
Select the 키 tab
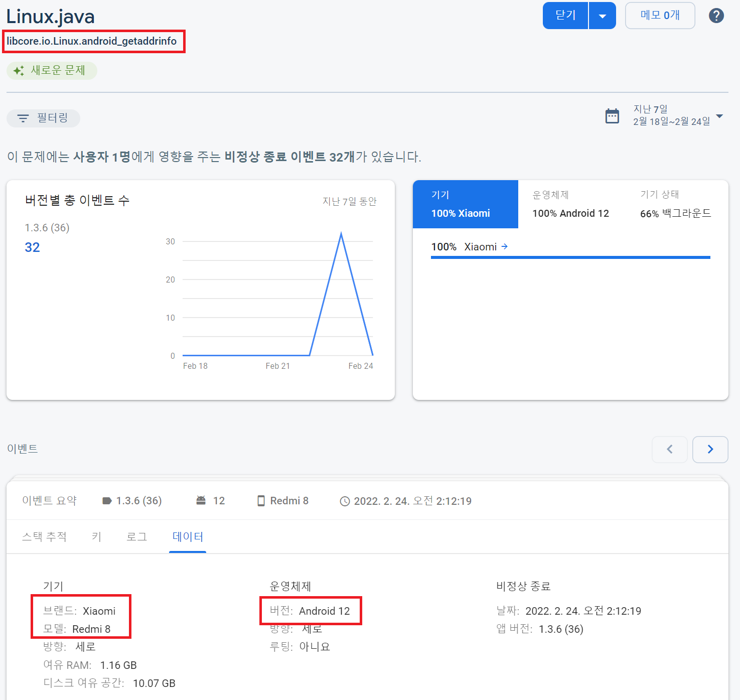tap(96, 536)
